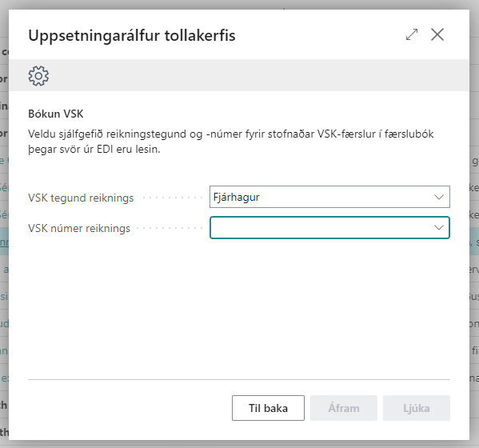Image resolution: width=479 pixels, height=448 pixels.
Task: Open the VSK tegund reiknings dropdown arrow
Action: pyautogui.click(x=439, y=197)
